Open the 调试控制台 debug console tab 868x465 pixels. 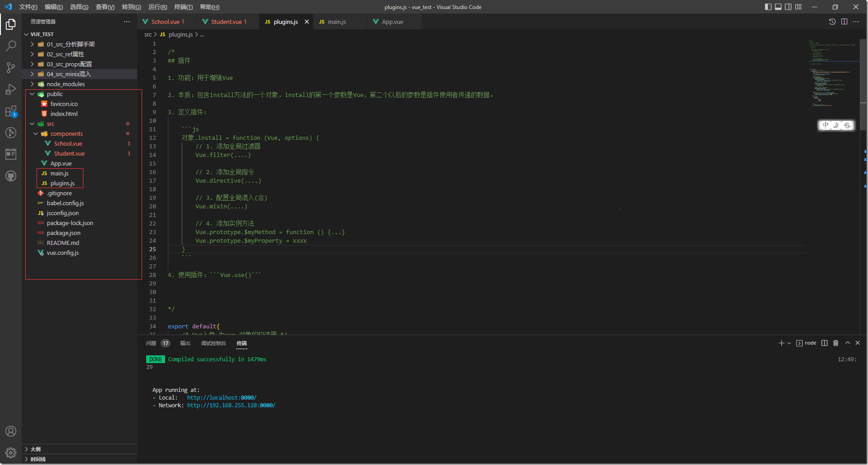coord(213,343)
